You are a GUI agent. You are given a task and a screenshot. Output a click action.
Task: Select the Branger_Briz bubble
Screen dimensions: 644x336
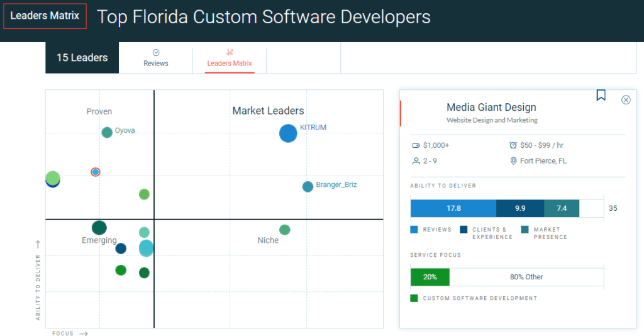coord(308,186)
